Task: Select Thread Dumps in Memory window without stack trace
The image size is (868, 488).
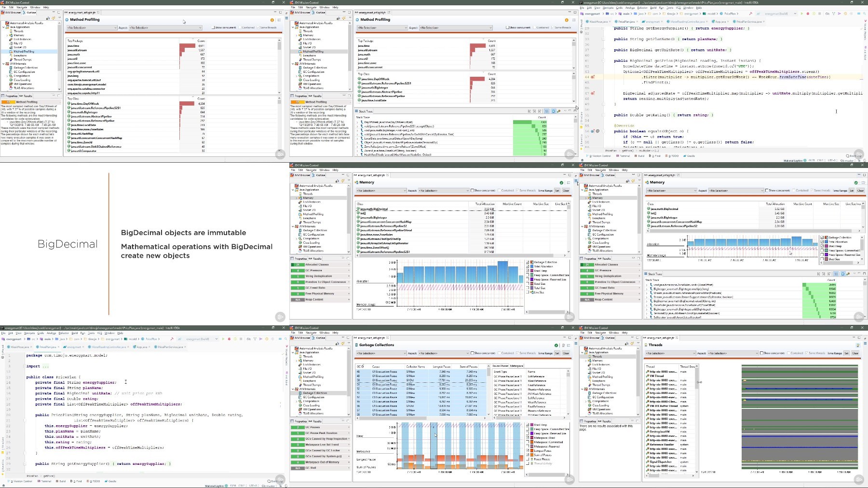Action: [309, 222]
